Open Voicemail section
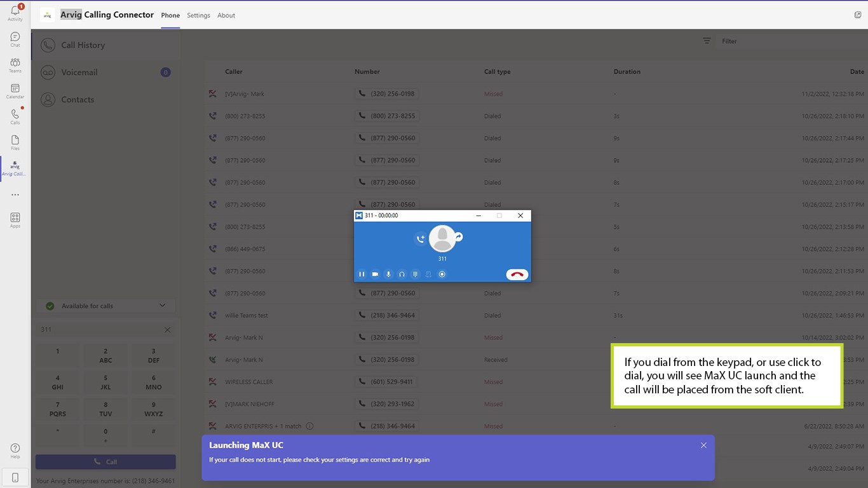The width and height of the screenshot is (868, 488). [105, 72]
